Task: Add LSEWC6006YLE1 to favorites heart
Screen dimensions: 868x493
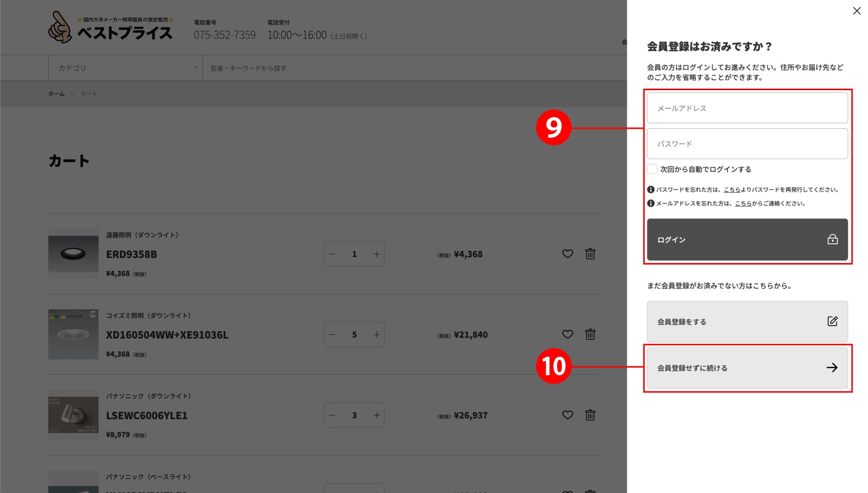Action: (x=567, y=415)
